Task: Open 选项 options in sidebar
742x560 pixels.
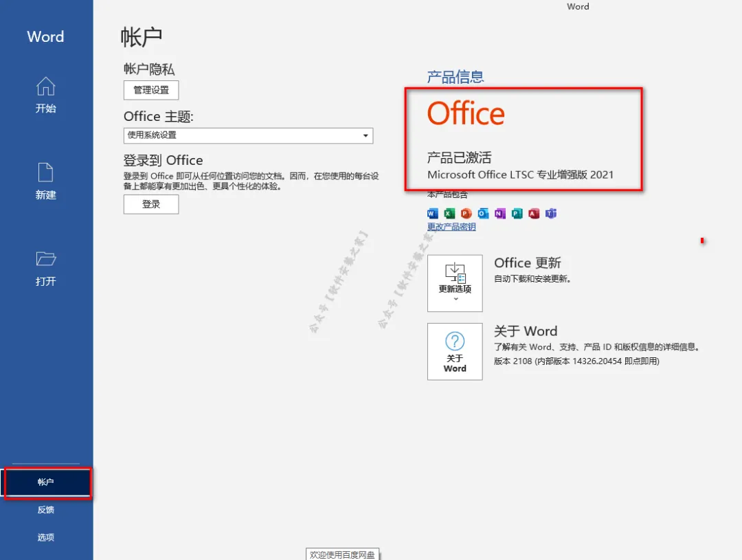Action: (46, 537)
